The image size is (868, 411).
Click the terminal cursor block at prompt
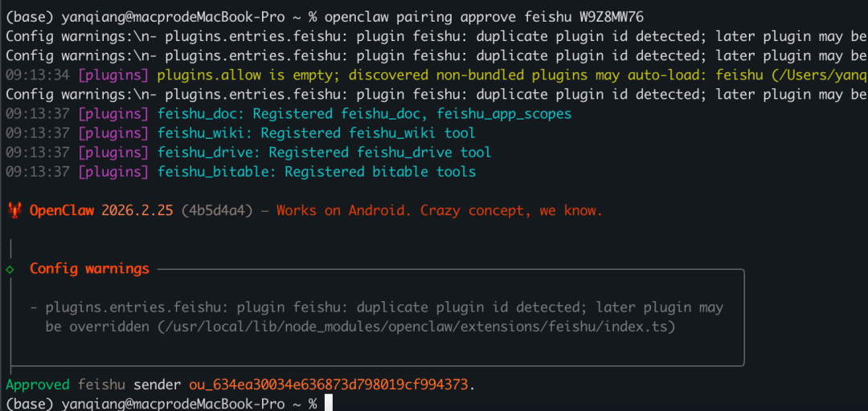click(329, 403)
